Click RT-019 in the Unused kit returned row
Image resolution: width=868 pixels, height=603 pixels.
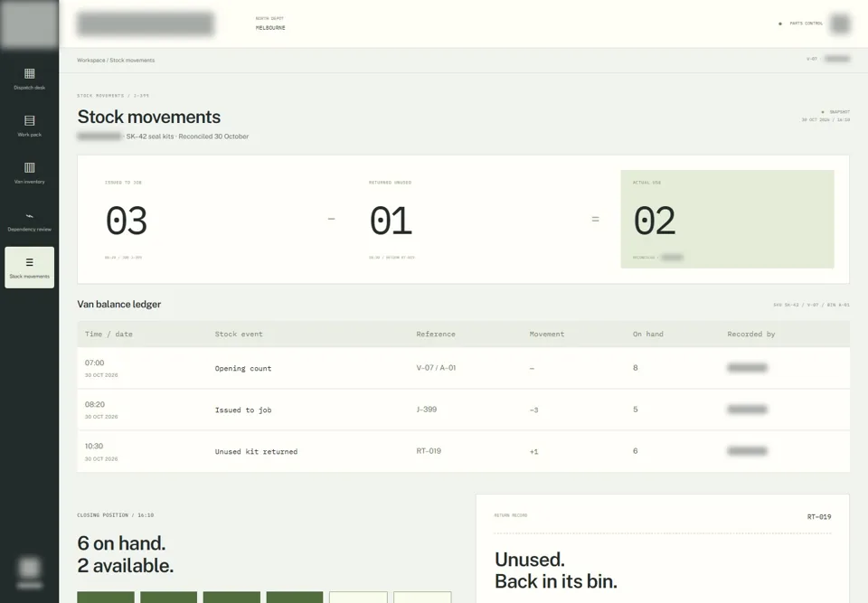pos(429,451)
